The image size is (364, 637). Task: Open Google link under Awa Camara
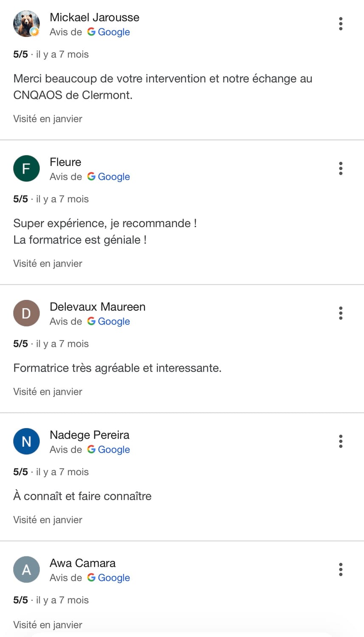pos(109,578)
